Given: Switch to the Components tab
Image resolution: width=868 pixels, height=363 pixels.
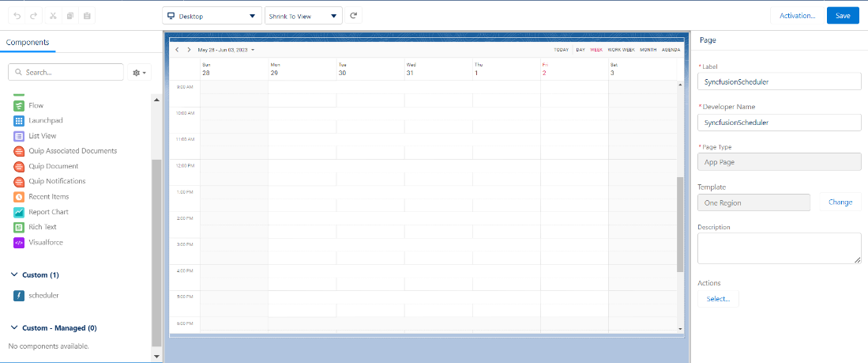Looking at the screenshot, I should (x=28, y=43).
